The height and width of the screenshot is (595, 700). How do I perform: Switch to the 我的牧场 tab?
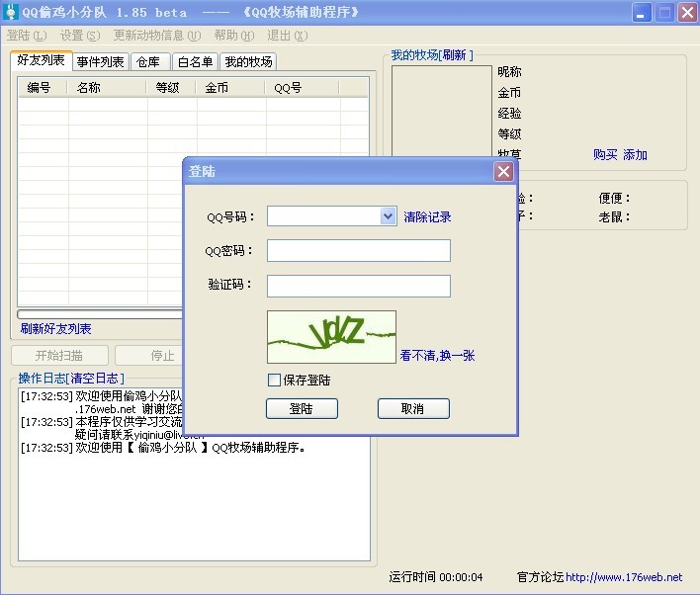pos(249,61)
